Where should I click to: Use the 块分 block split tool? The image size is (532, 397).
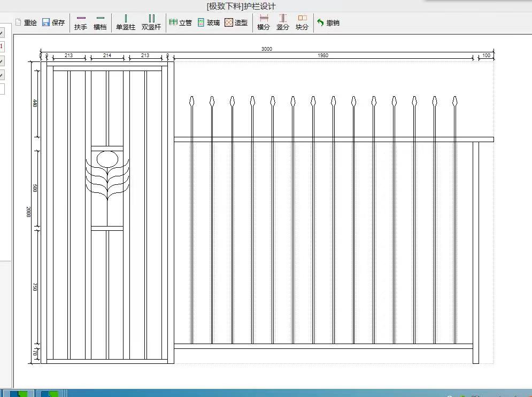[x=302, y=22]
